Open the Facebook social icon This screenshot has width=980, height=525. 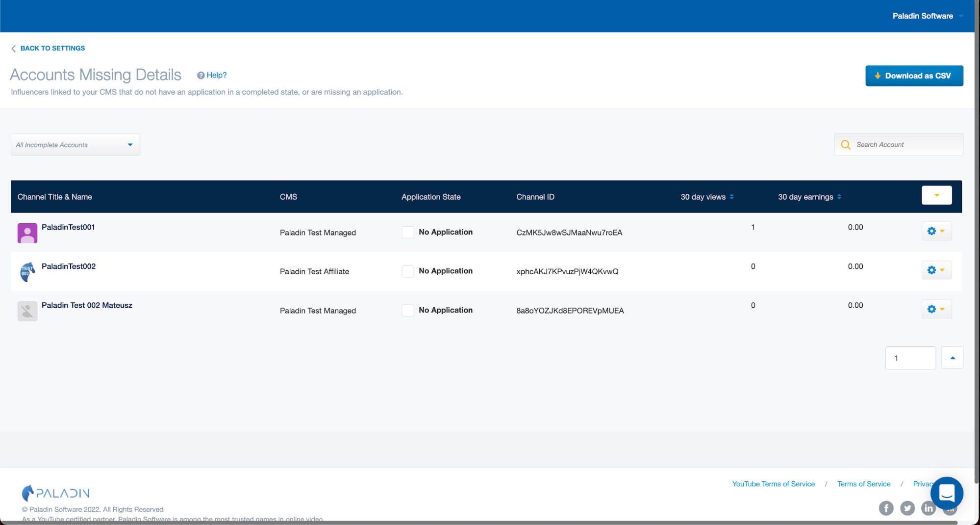886,508
